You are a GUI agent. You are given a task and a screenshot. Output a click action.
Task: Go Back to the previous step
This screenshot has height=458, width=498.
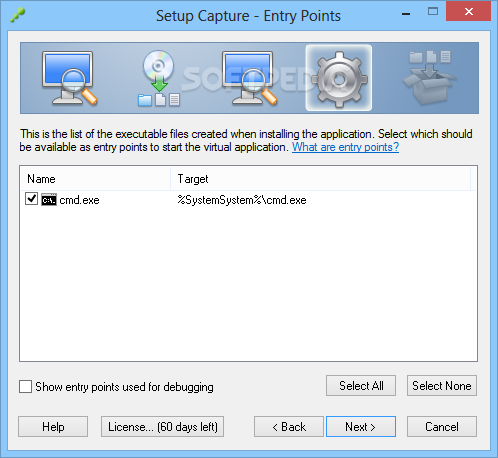pos(289,427)
